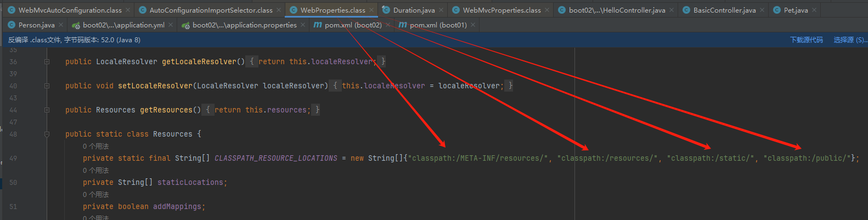Viewport: 868px width, 220px height.
Task: Close the pom.xml (boot01) tab
Action: [473, 25]
